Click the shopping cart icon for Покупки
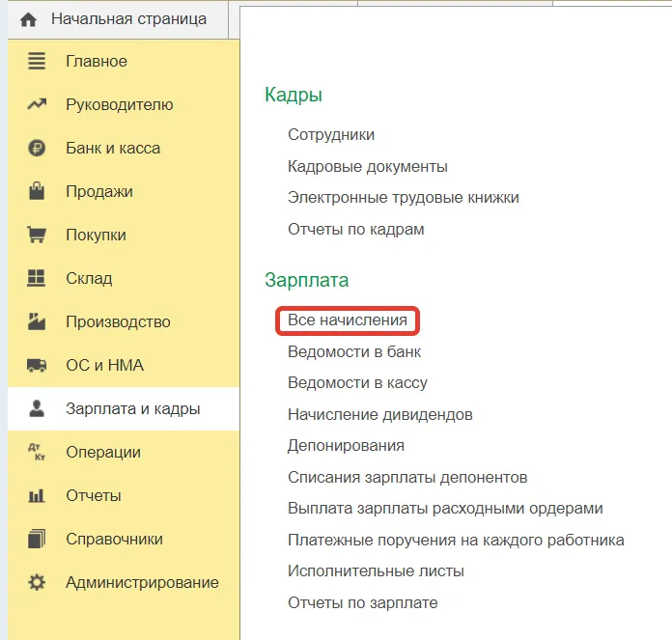The image size is (672, 640). pyautogui.click(x=37, y=235)
